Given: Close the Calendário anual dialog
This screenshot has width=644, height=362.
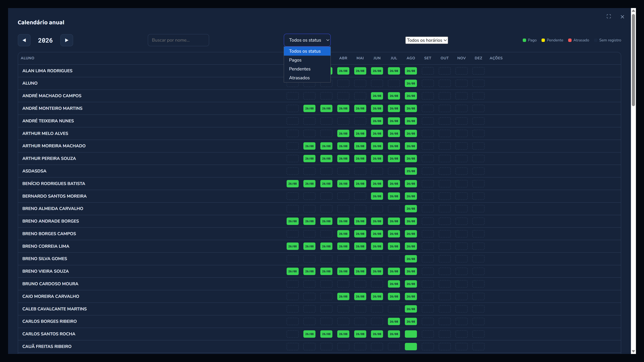Looking at the screenshot, I should coord(622,17).
